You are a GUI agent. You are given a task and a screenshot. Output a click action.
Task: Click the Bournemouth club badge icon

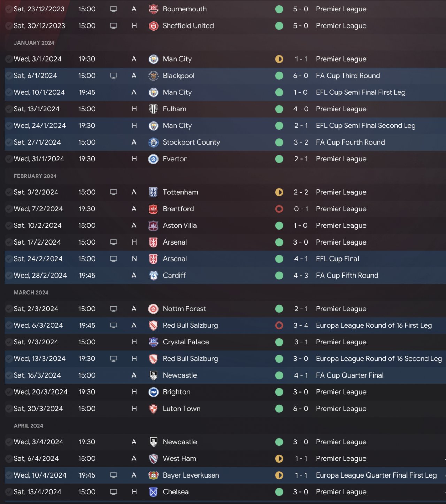[x=153, y=9]
